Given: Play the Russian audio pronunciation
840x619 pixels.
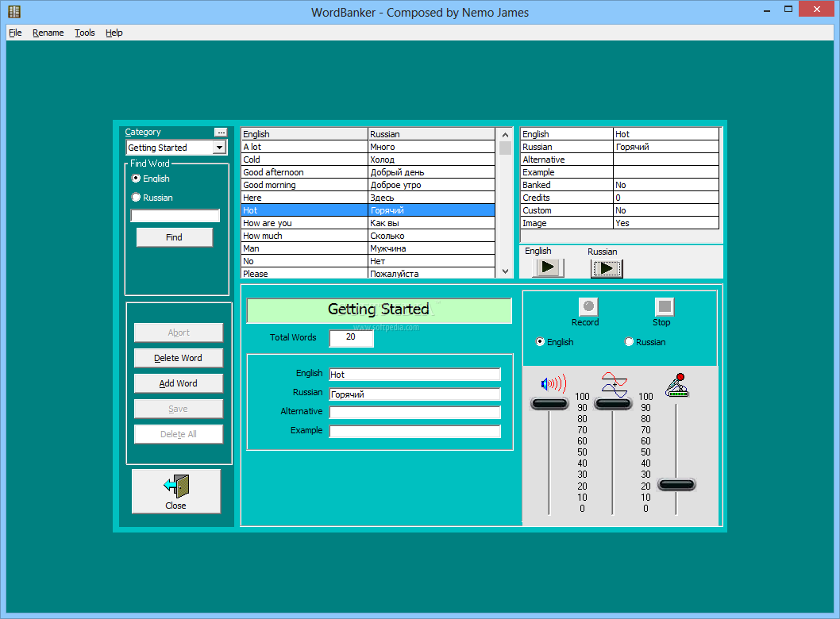Looking at the screenshot, I should coord(607,268).
